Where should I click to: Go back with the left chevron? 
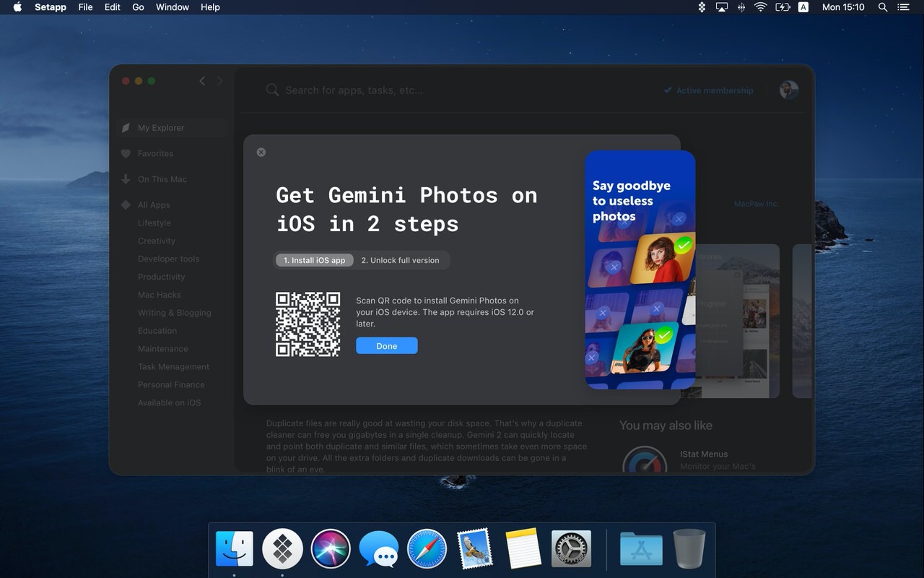[x=202, y=81]
